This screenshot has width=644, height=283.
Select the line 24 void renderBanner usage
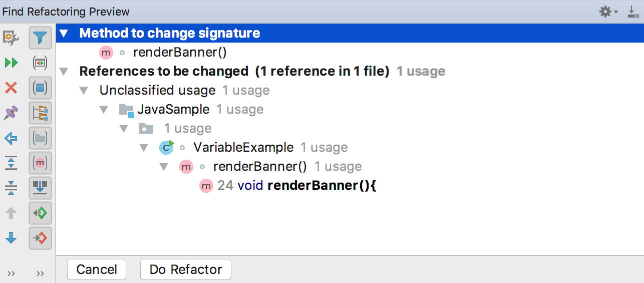coord(296,186)
